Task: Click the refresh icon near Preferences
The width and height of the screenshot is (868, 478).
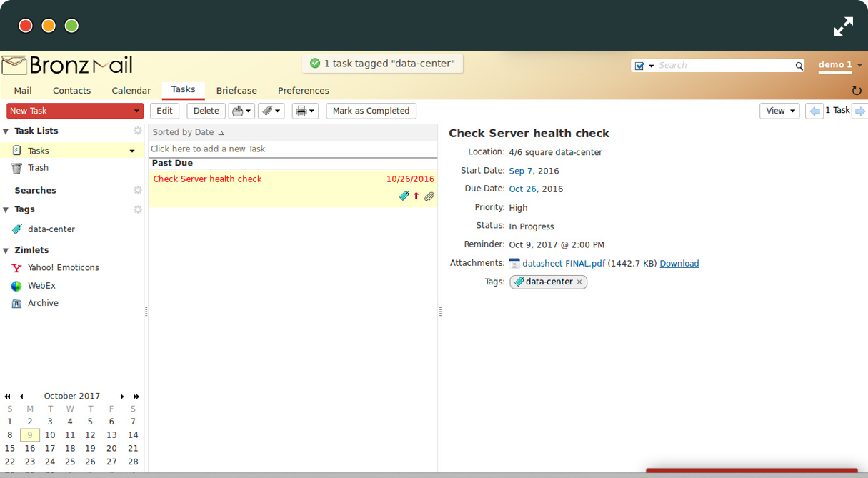Action: (857, 91)
